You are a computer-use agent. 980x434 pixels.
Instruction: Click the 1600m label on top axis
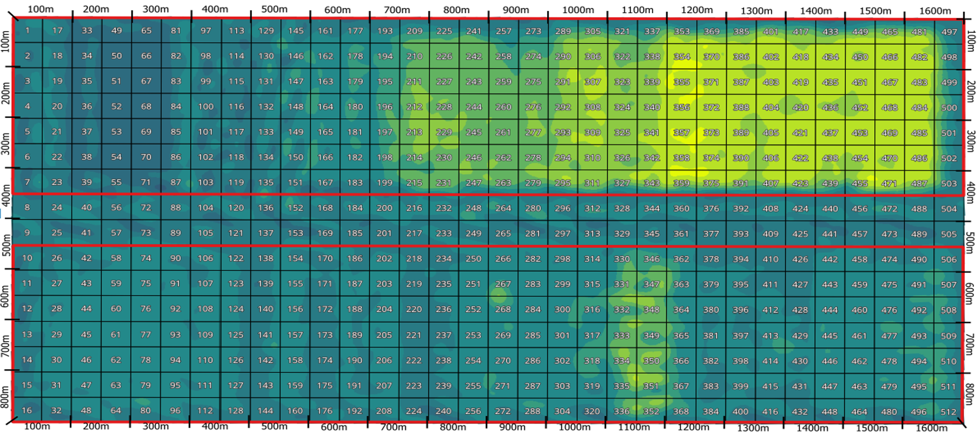(x=935, y=11)
